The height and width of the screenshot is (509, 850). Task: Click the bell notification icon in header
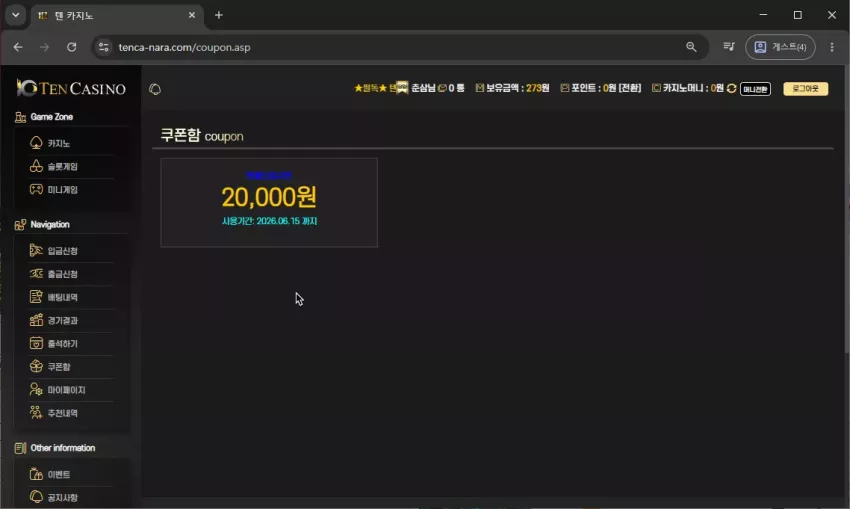pyautogui.click(x=155, y=89)
